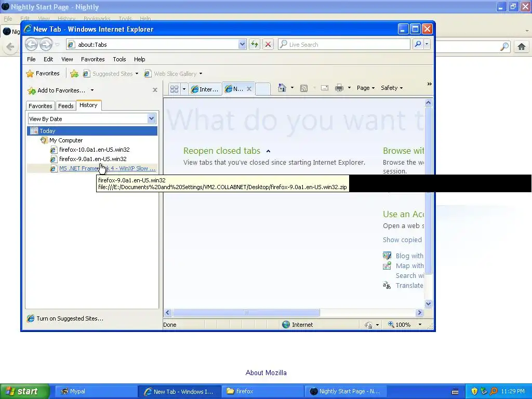Viewport: 532px width, 399px height.
Task: Click the security zone icon in status bar
Action: 286,325
